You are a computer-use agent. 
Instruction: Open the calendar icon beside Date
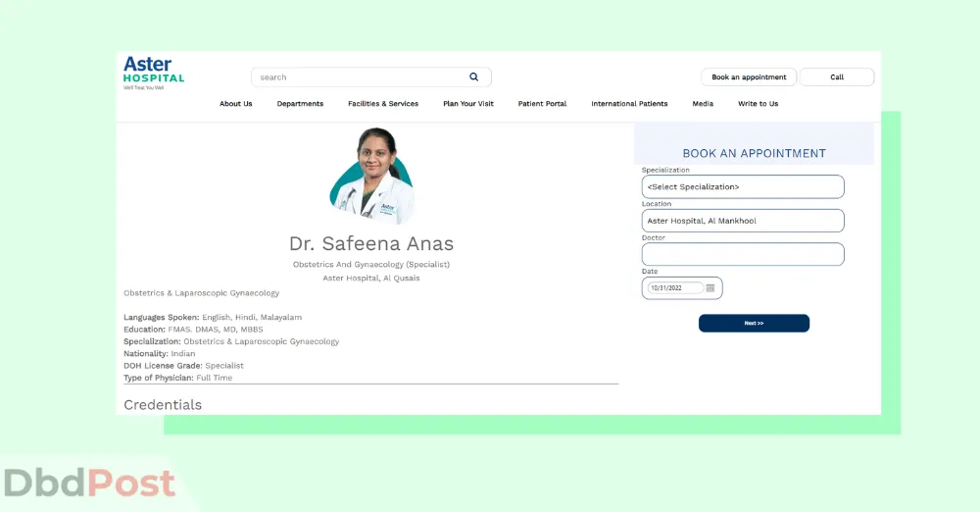(x=710, y=288)
